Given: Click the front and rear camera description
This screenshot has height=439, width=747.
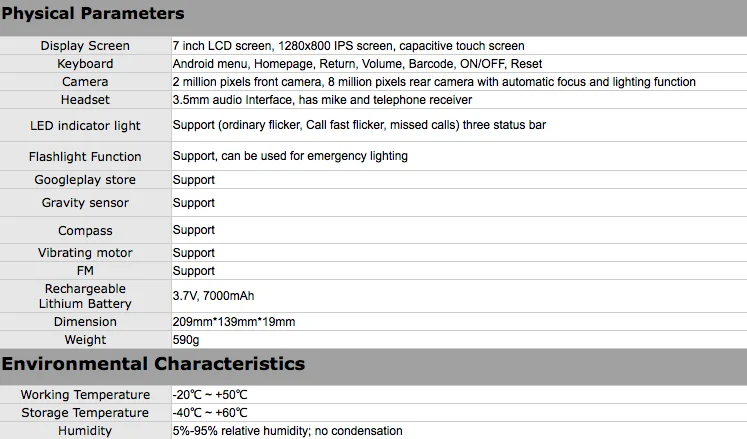Looking at the screenshot, I should coord(434,82).
